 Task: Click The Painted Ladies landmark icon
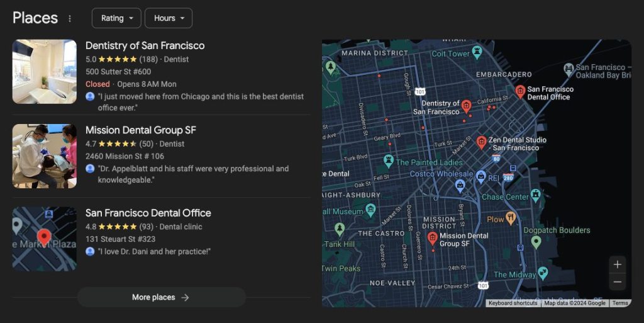click(389, 161)
